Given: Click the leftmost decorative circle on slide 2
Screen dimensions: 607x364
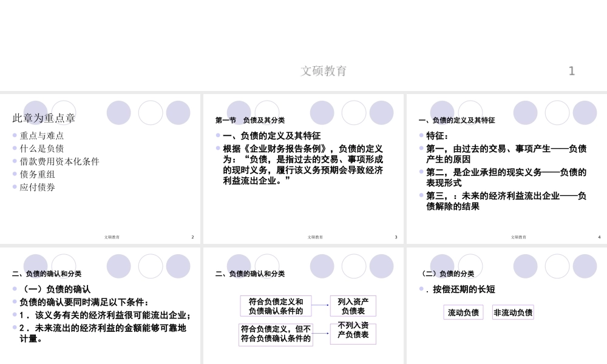Looking at the screenshot, I should [118, 112].
